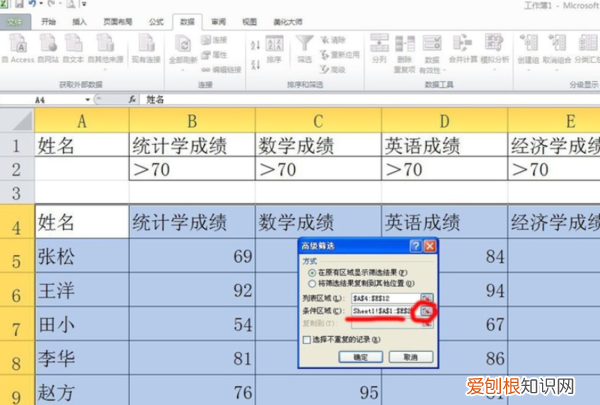Click cell B1 统计学成绩 header

coord(192,145)
